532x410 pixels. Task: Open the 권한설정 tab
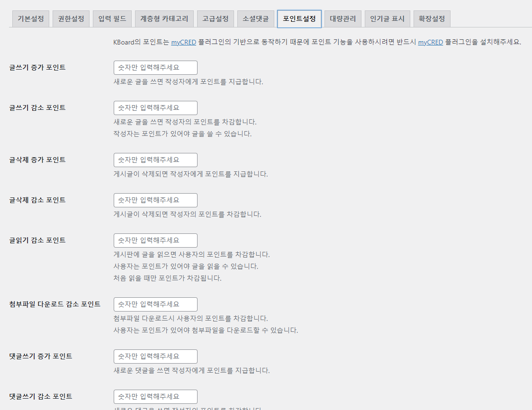click(71, 18)
